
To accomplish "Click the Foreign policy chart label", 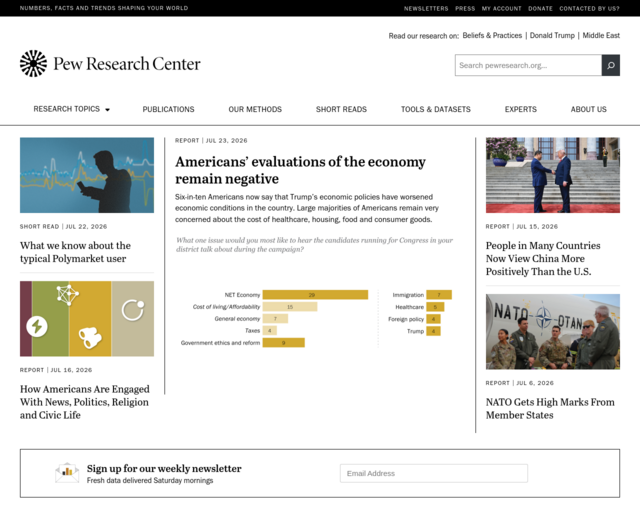I will click(406, 319).
